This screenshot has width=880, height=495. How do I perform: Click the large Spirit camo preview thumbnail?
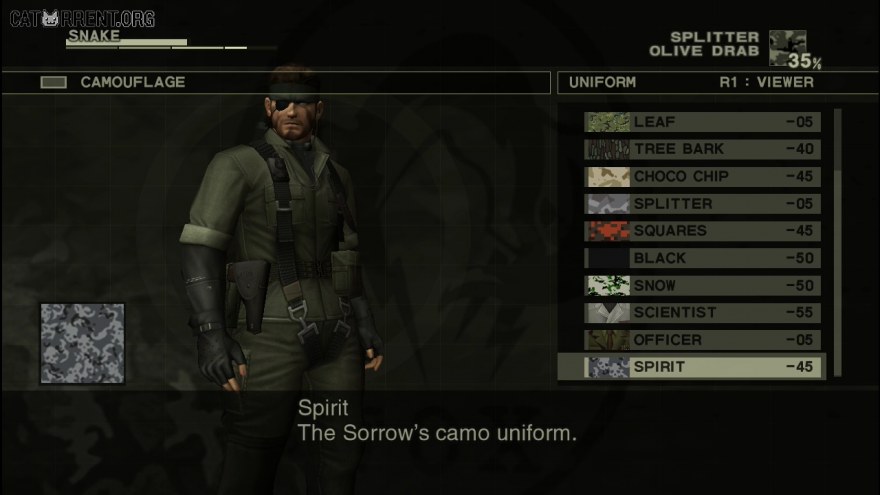point(82,343)
